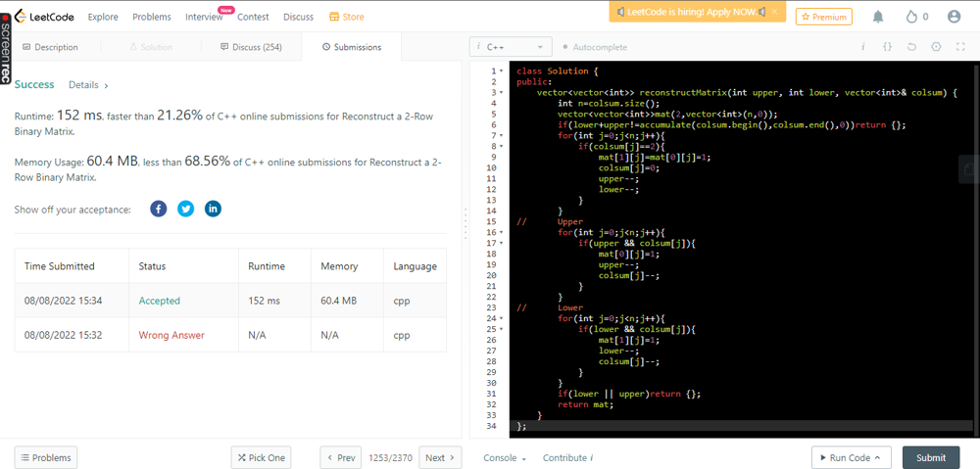Switch to the Solution tab
This screenshot has height=469, width=980.
tap(151, 47)
